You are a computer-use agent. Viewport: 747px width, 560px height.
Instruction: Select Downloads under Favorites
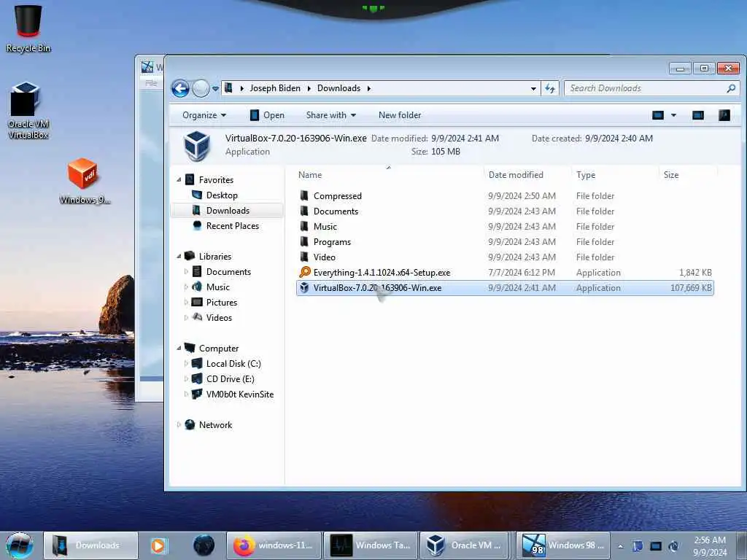click(228, 211)
